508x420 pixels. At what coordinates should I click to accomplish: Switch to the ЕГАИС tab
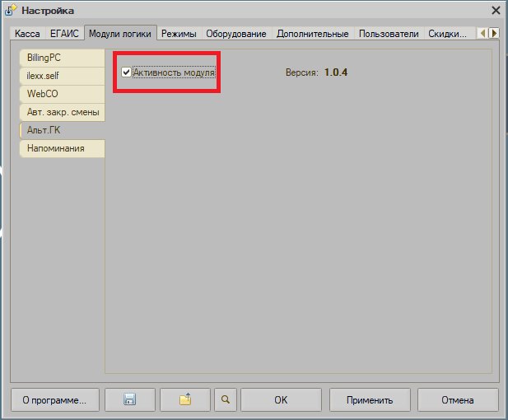tap(64, 34)
